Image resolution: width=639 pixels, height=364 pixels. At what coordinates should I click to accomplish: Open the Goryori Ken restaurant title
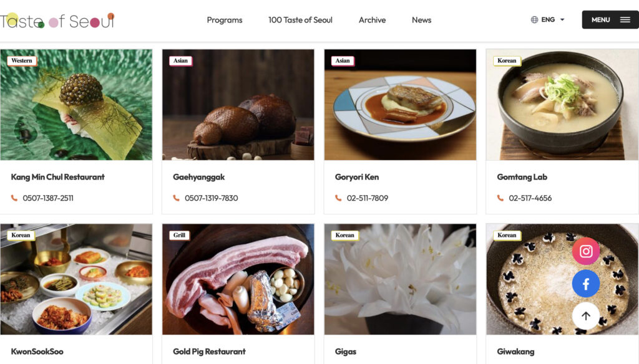[357, 177]
